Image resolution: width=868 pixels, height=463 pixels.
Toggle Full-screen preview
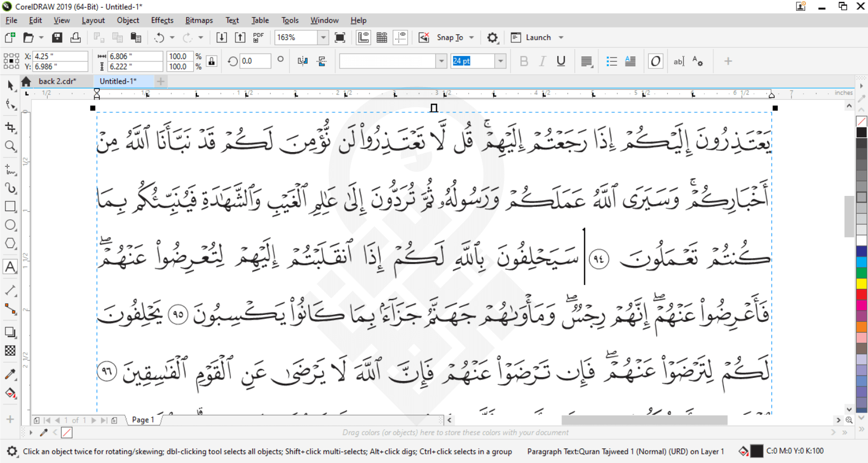coord(340,37)
